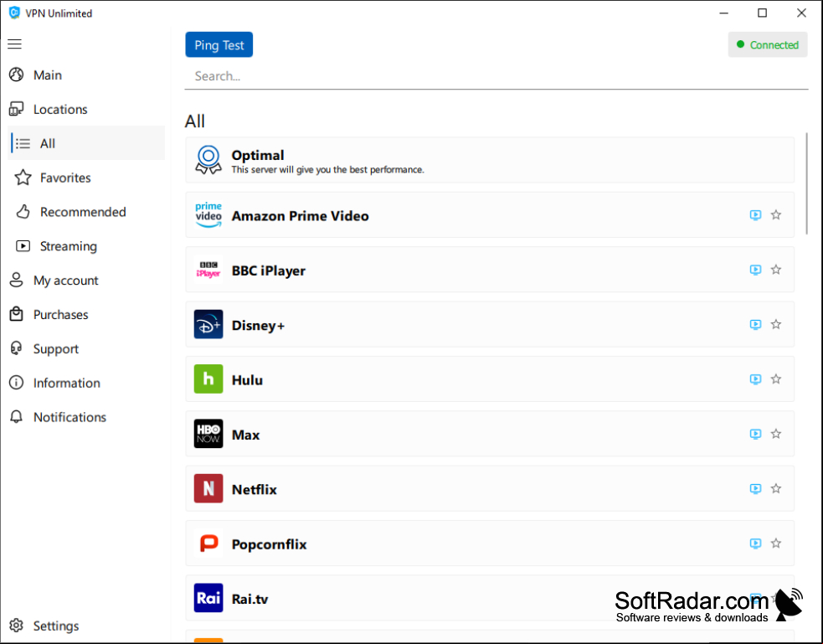
Task: Select the All locations list
Action: [86, 143]
